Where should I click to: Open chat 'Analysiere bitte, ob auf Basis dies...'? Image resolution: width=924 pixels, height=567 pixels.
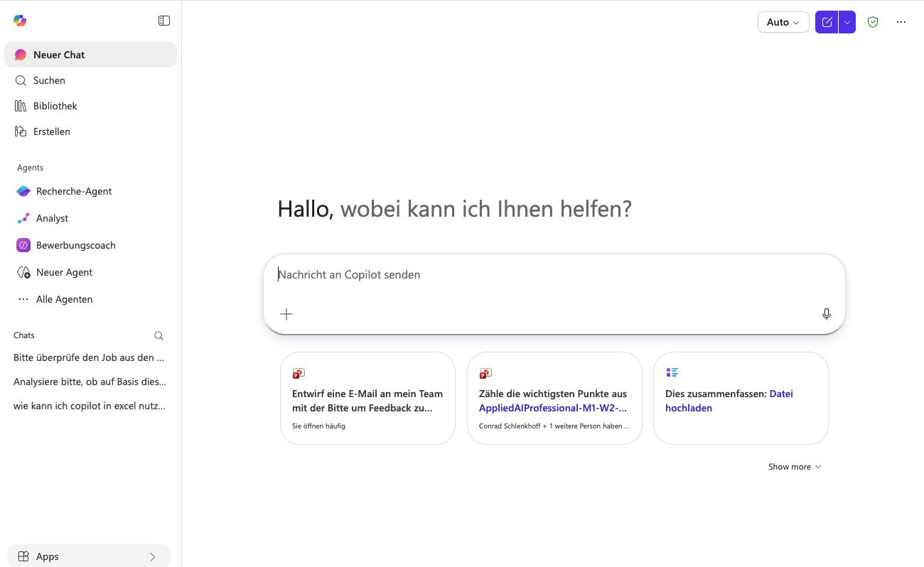pyautogui.click(x=89, y=382)
